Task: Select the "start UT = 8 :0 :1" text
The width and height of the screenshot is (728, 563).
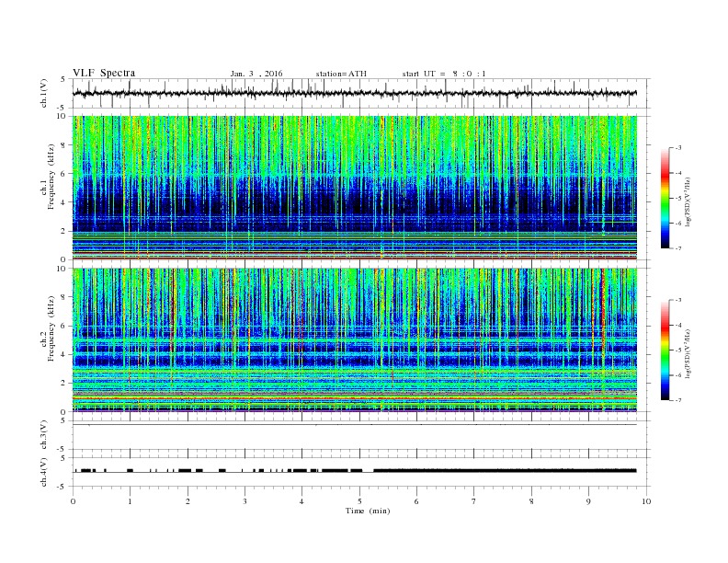Action: (x=444, y=74)
